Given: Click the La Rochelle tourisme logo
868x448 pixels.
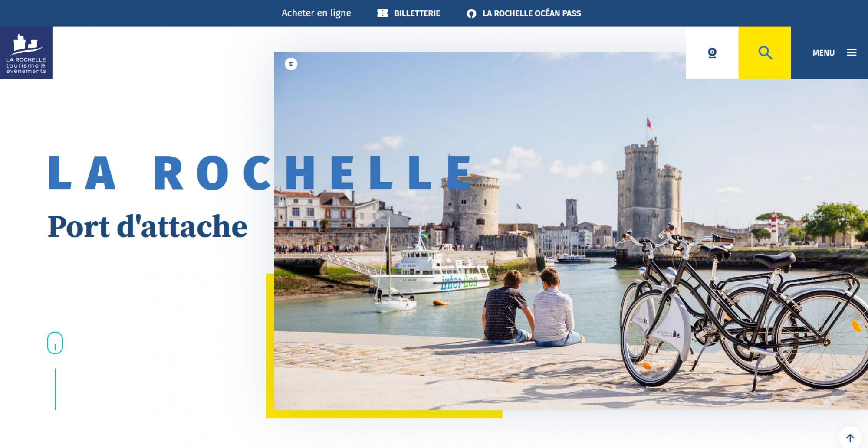Looking at the screenshot, I should click(x=26, y=53).
